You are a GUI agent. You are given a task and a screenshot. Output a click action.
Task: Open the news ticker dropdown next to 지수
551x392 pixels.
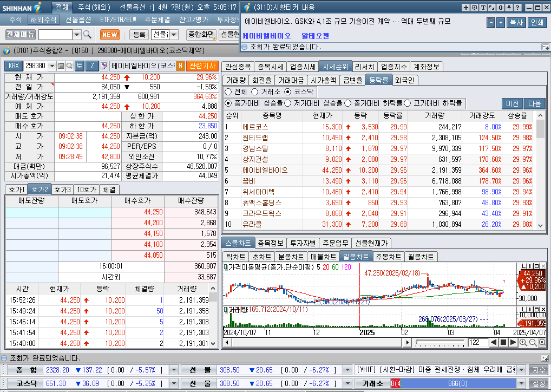(x=521, y=370)
